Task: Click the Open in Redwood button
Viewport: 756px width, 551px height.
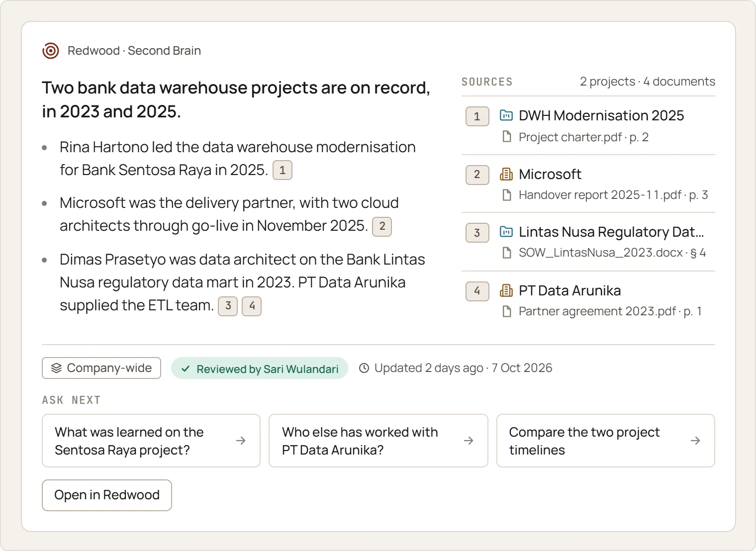Action: click(107, 495)
